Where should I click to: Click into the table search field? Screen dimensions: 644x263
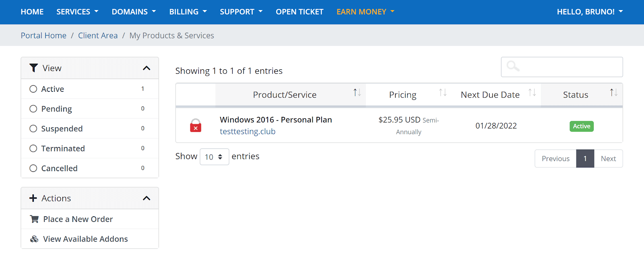pyautogui.click(x=568, y=67)
